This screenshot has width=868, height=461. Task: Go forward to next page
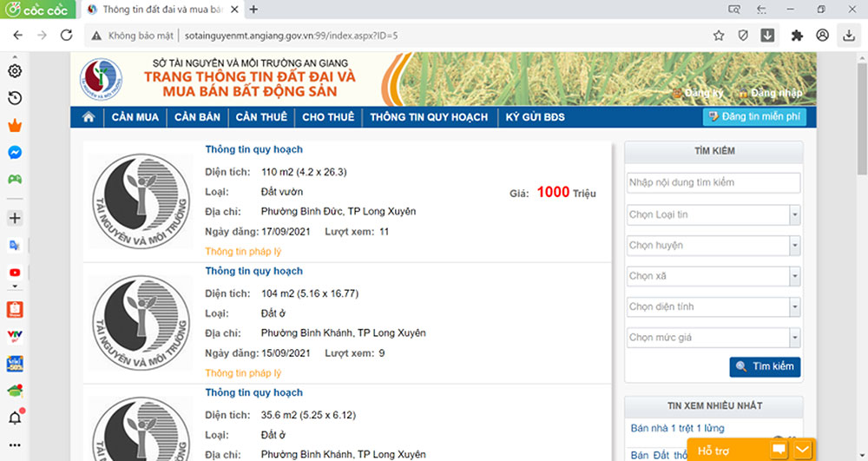coord(42,36)
